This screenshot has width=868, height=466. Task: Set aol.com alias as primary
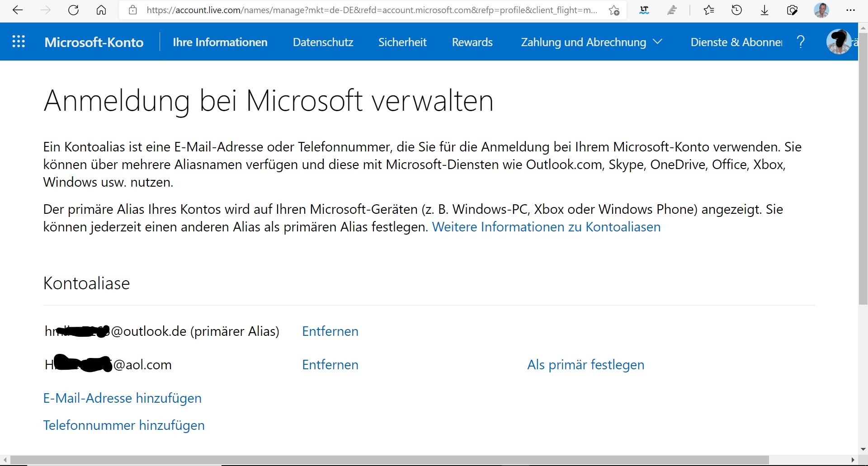(x=585, y=365)
